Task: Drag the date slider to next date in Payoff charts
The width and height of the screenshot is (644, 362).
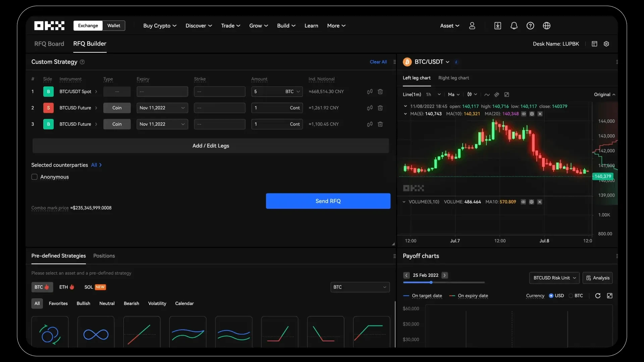Action: click(444, 276)
